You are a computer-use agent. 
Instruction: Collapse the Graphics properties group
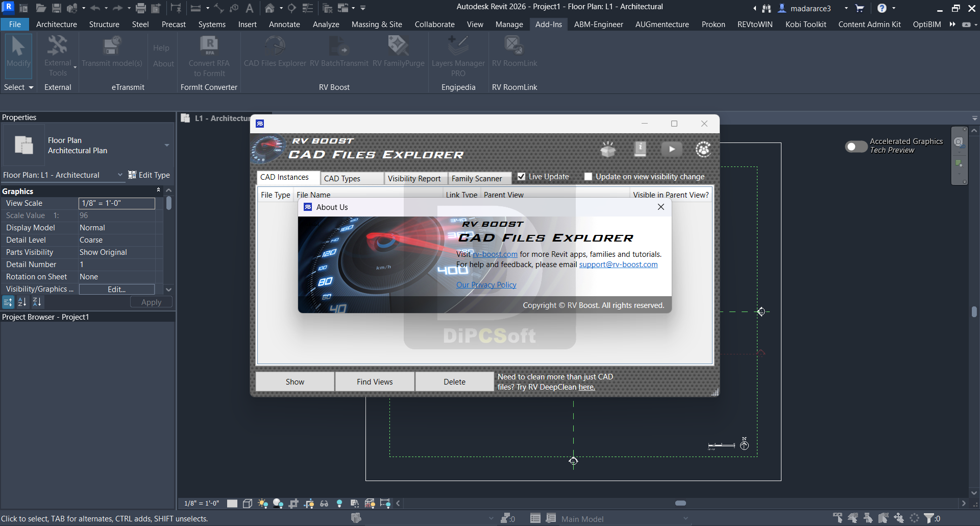tap(158, 190)
